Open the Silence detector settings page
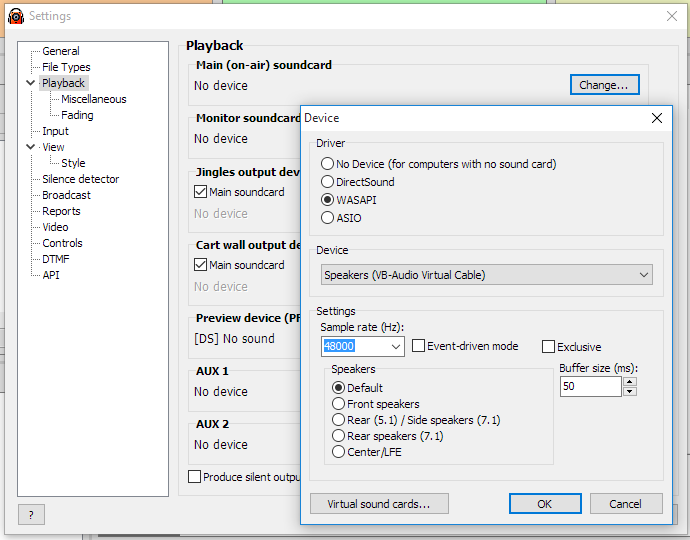Viewport: 690px width, 540px height. (x=81, y=179)
